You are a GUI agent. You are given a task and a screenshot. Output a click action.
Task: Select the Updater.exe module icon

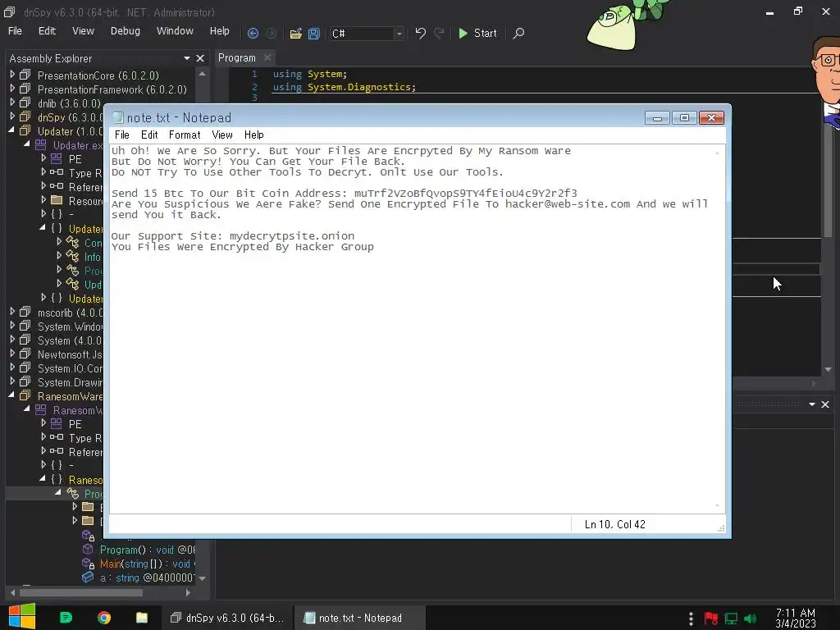(x=41, y=144)
